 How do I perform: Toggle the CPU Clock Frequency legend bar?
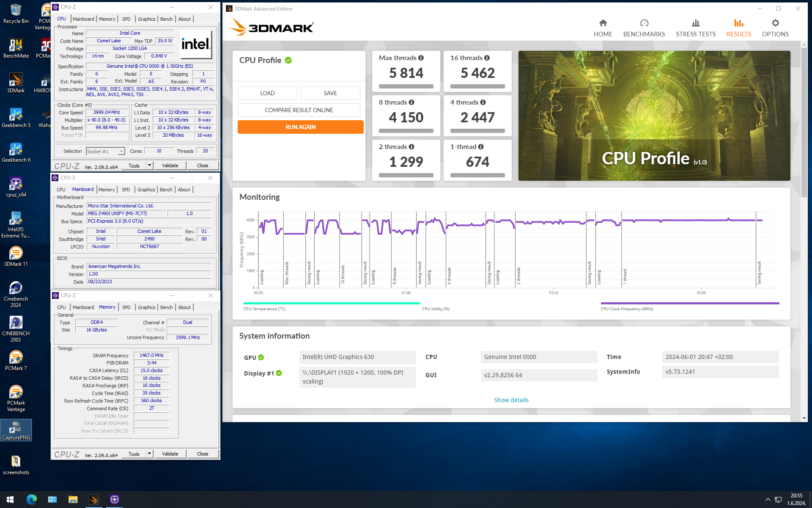[x=690, y=303]
